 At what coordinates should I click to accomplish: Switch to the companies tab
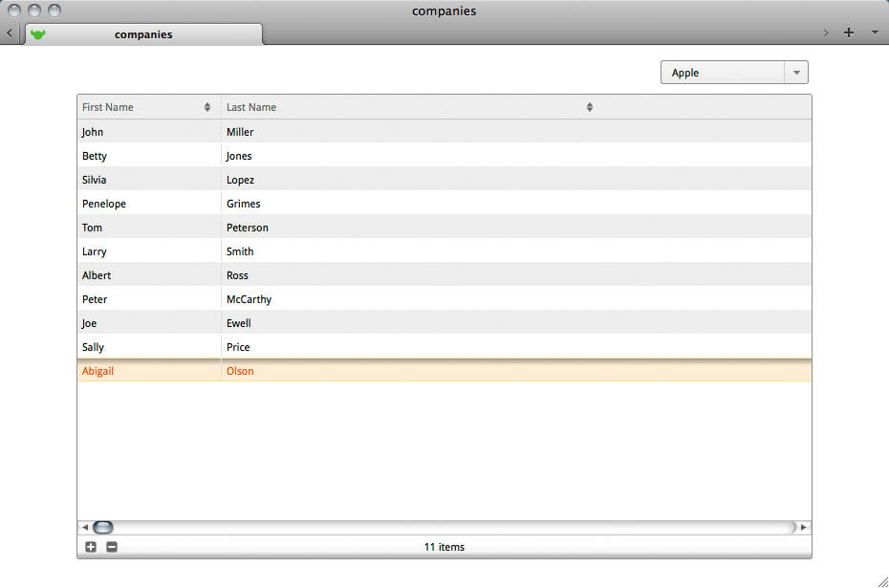[x=143, y=34]
